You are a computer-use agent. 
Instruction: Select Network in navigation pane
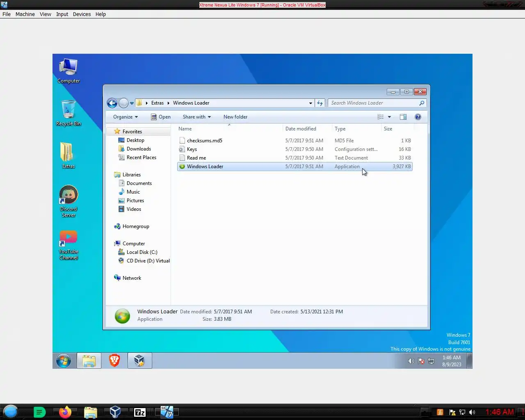pos(132,278)
